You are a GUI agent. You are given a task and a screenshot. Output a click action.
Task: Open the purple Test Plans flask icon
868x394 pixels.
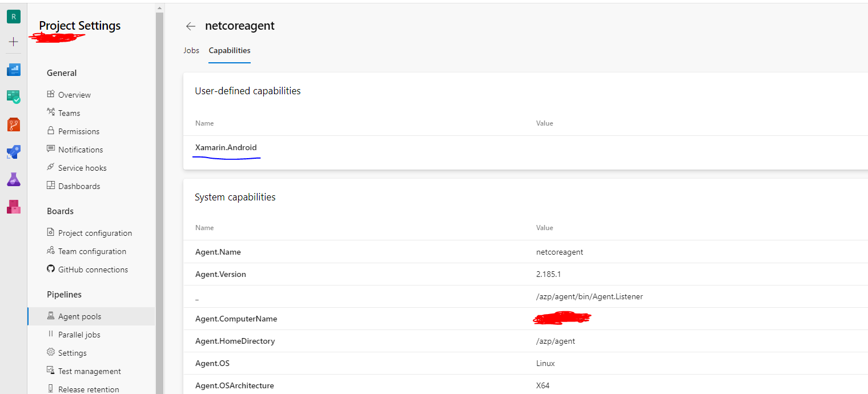coord(14,179)
